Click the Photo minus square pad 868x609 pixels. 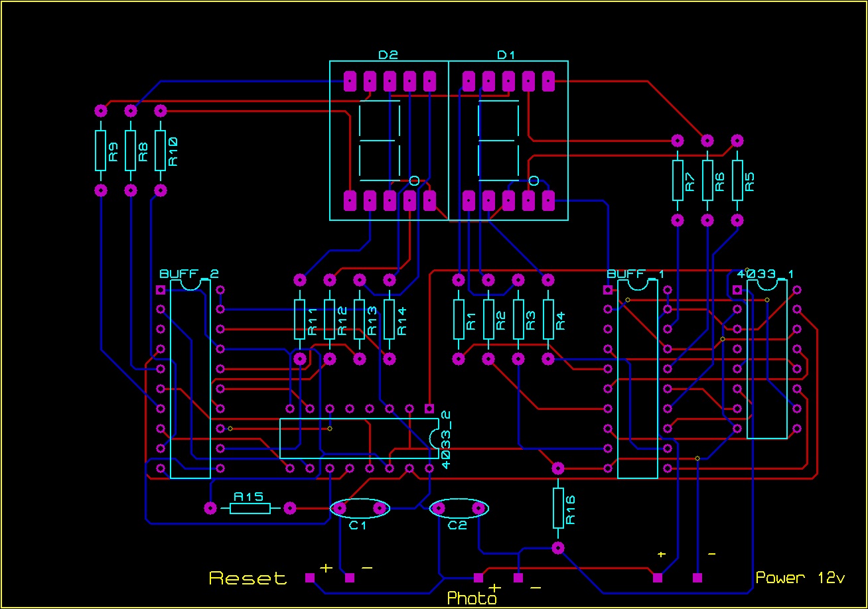pos(518,578)
